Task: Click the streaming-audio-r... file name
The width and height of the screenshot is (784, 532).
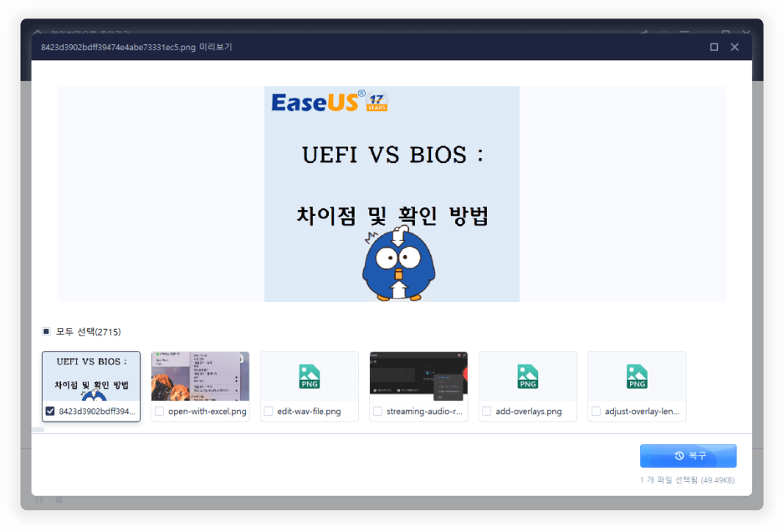Action: (x=424, y=412)
